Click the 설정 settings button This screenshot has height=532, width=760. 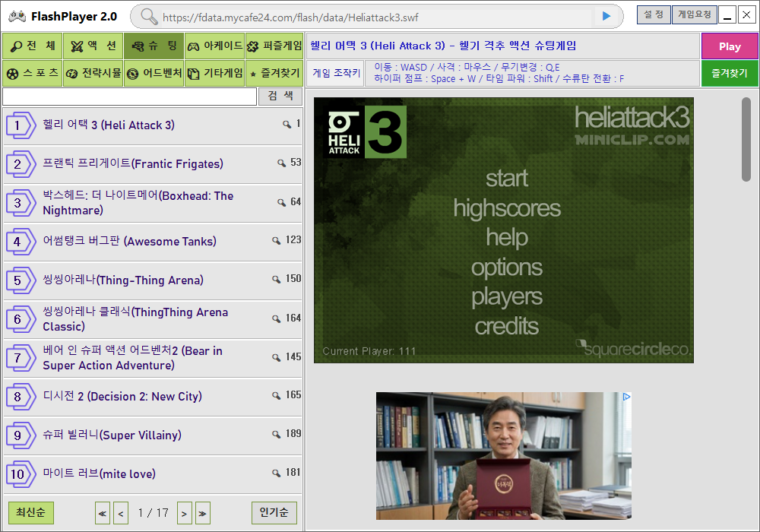point(654,14)
